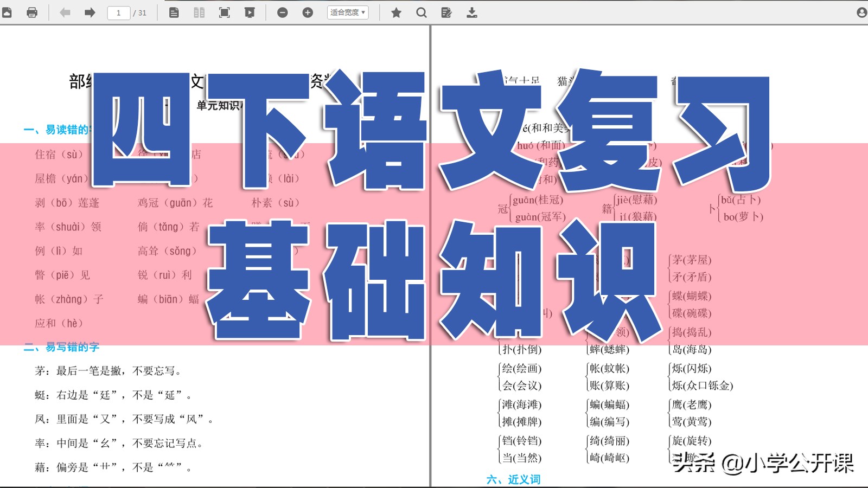Print the current document

point(33,12)
